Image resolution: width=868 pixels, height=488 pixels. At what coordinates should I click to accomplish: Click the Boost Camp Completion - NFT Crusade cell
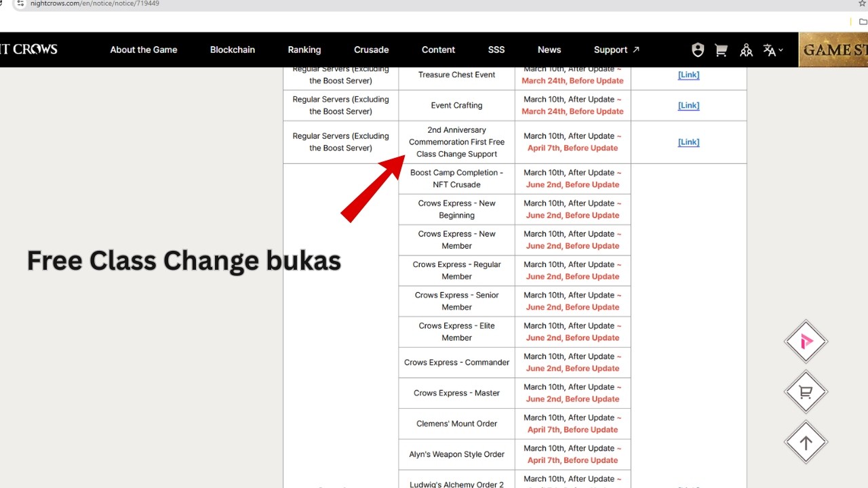(457, 178)
